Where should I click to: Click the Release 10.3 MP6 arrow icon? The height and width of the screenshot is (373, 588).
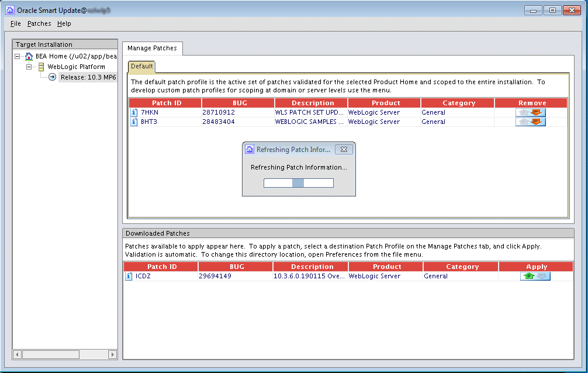click(53, 77)
